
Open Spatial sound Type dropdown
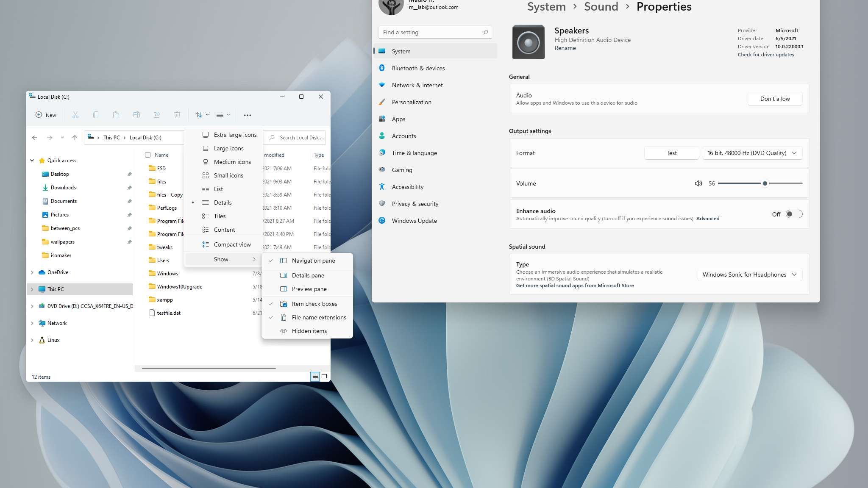click(749, 274)
